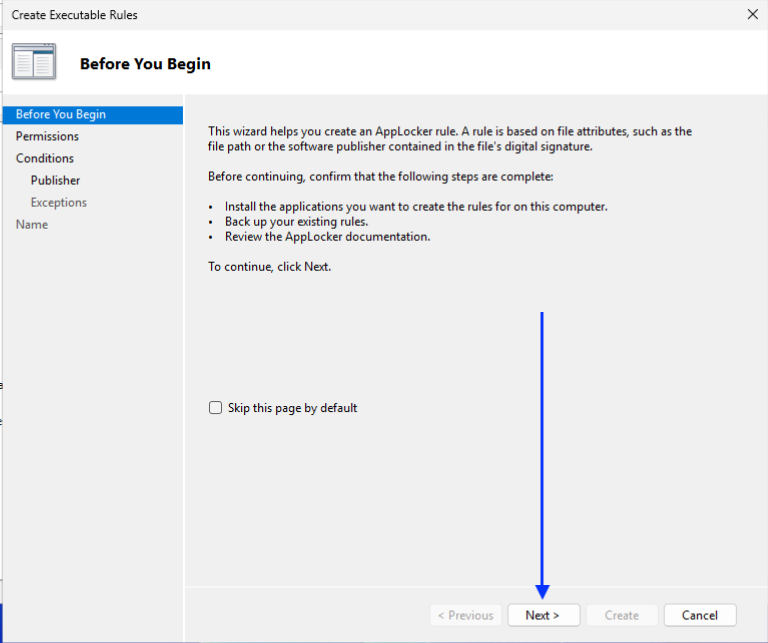Click the wizard page icon in header

34,61
